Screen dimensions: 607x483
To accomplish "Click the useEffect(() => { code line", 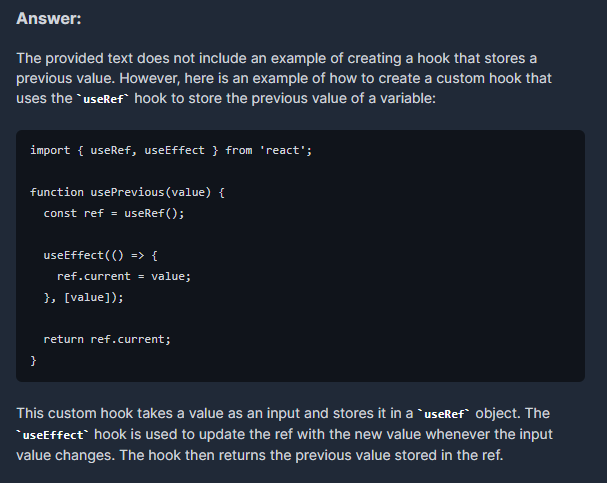I will click(100, 255).
